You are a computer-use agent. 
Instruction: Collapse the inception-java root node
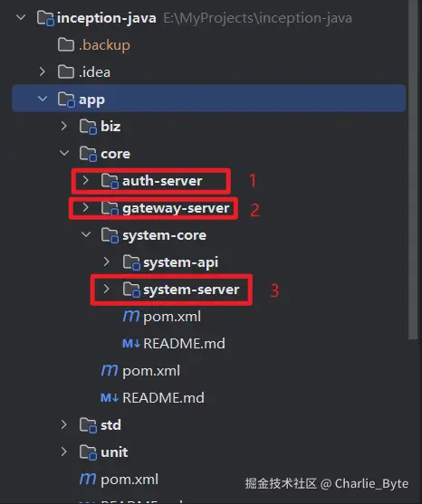pos(21,18)
